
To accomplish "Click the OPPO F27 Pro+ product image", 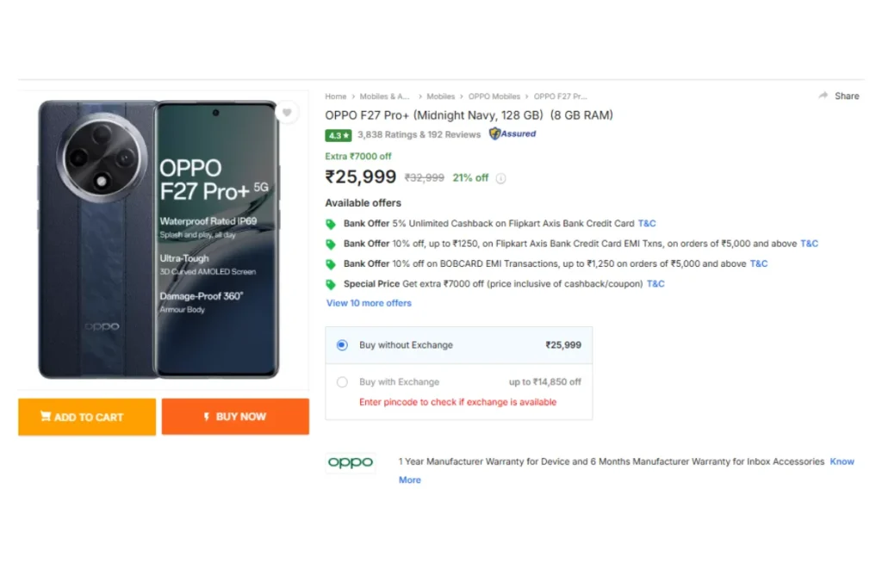I will 158,239.
